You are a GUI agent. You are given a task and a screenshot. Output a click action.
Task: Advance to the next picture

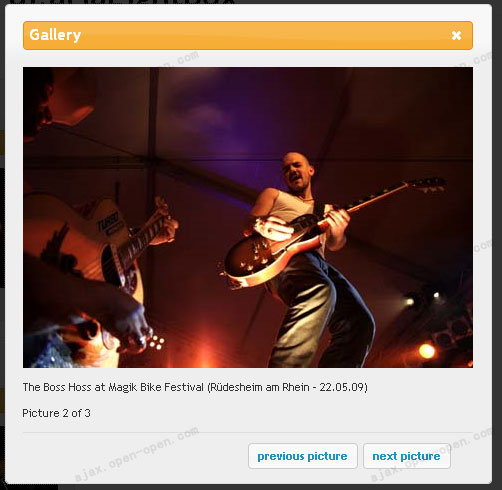point(407,456)
